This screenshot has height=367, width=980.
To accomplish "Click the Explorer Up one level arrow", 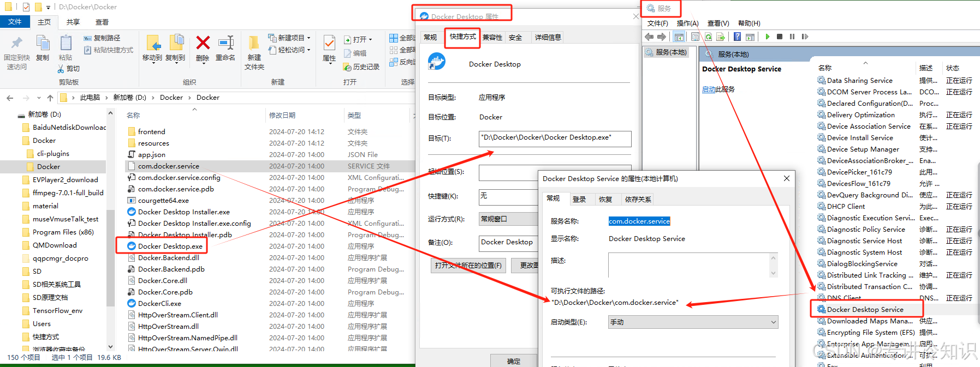I will pos(50,98).
